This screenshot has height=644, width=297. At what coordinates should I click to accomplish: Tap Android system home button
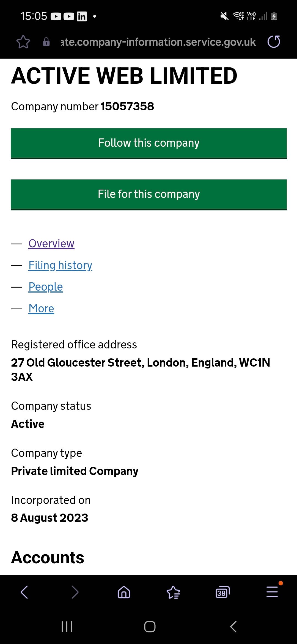click(x=150, y=627)
